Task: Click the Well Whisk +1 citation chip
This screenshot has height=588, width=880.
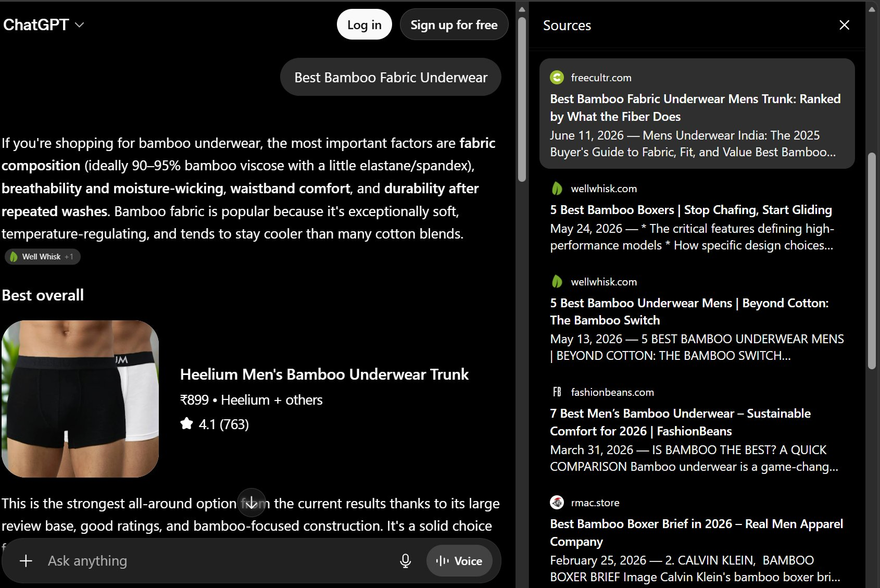Action: (43, 257)
